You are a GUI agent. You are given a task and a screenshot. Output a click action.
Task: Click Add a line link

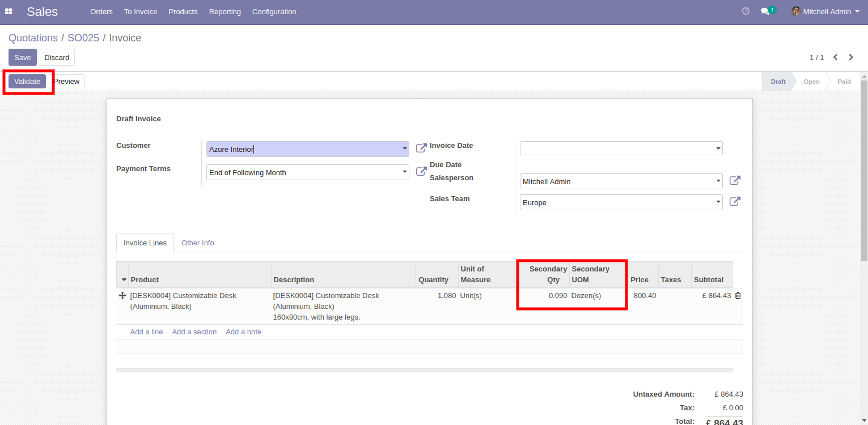[146, 331]
